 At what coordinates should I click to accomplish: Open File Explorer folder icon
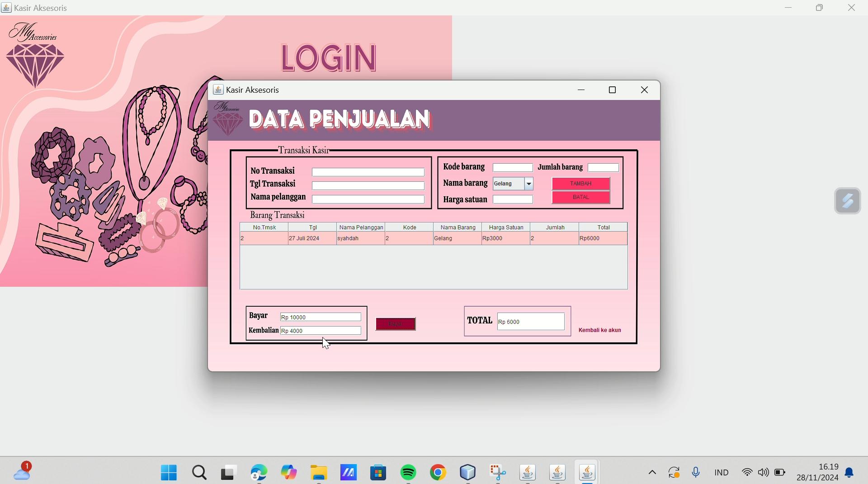point(319,473)
